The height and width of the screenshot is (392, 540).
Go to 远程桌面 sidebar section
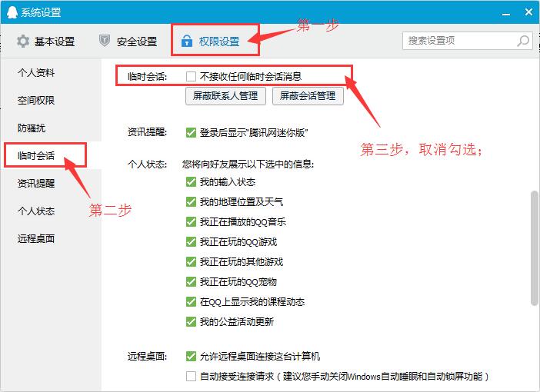[x=36, y=239]
